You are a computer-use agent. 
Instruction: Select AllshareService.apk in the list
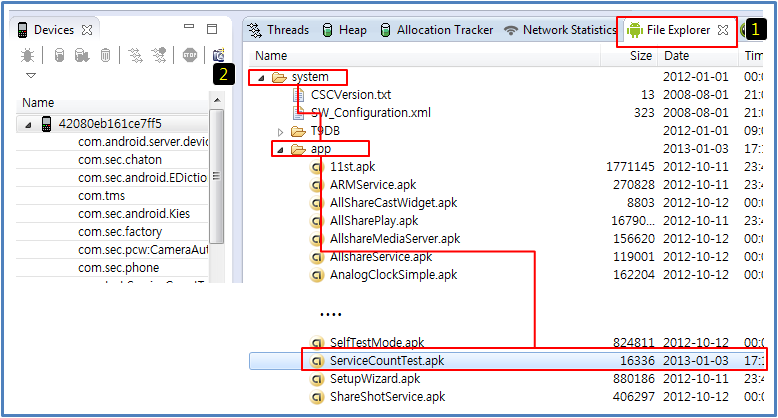(x=381, y=257)
